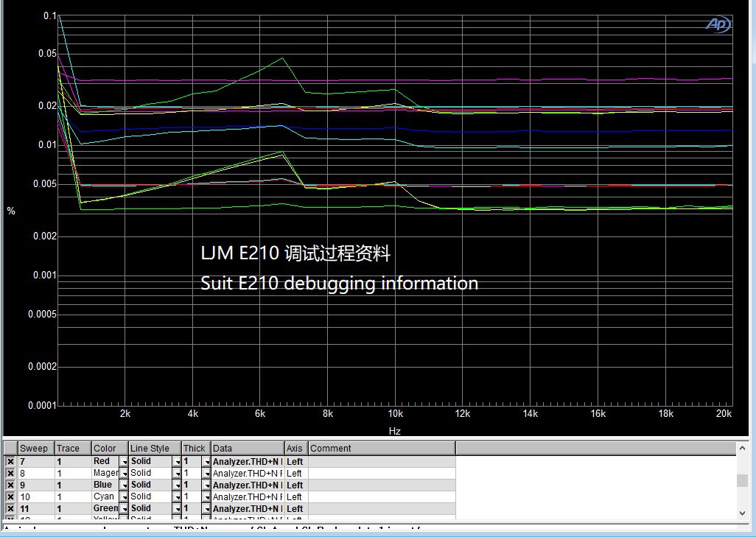
Task: Open thickness dropdown for sweep 10
Action: tap(207, 497)
